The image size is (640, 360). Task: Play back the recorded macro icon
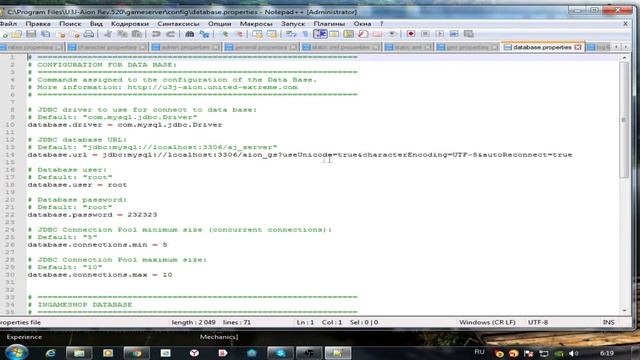pyautogui.click(x=440, y=34)
